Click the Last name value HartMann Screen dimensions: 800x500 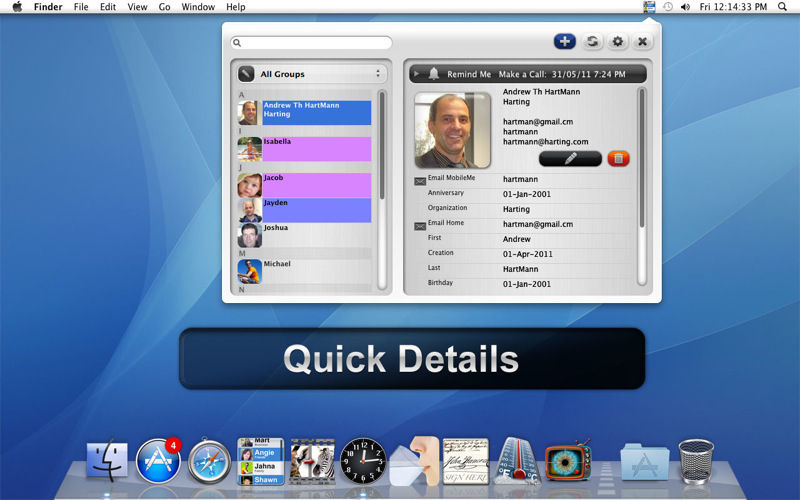point(520,269)
